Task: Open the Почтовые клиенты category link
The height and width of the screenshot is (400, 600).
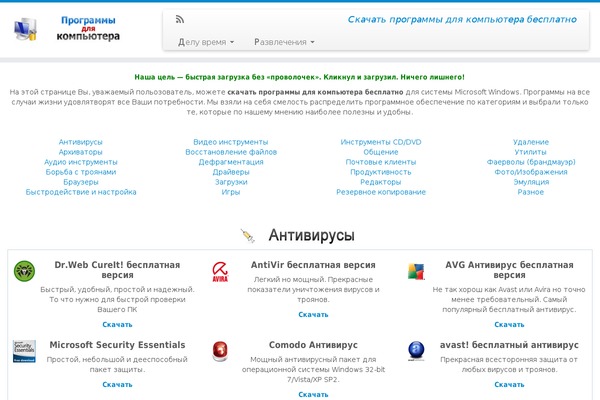Action: [381, 162]
